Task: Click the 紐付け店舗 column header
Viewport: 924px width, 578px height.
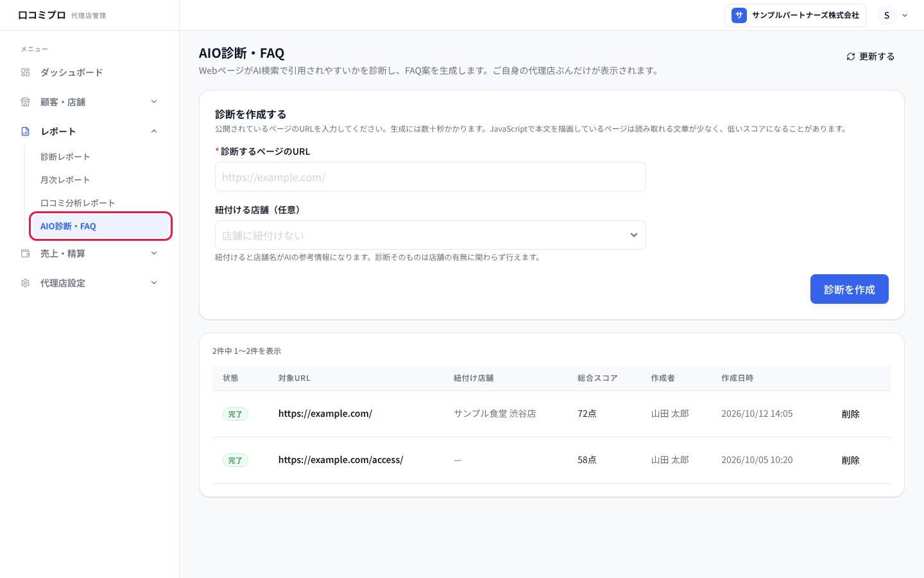Action: point(474,378)
